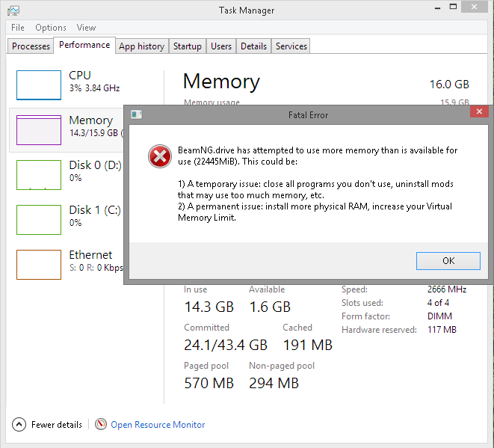
Task: Switch to the Details tab
Action: (x=253, y=46)
